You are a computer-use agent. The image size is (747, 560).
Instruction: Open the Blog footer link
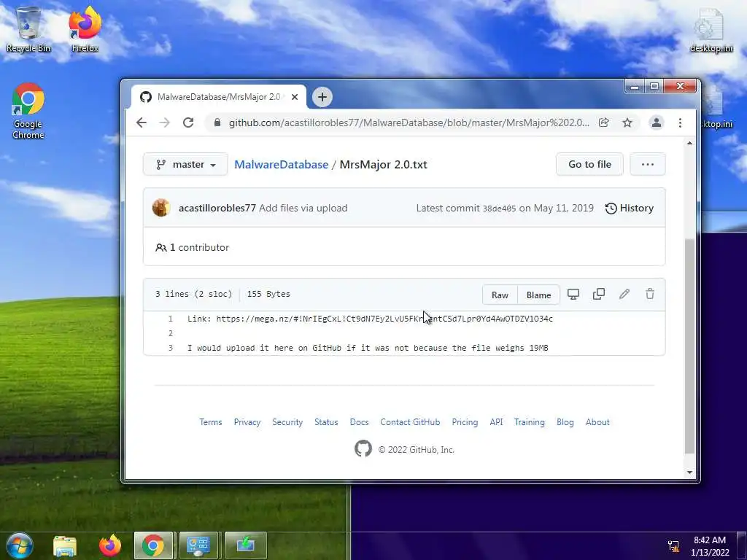(x=565, y=422)
